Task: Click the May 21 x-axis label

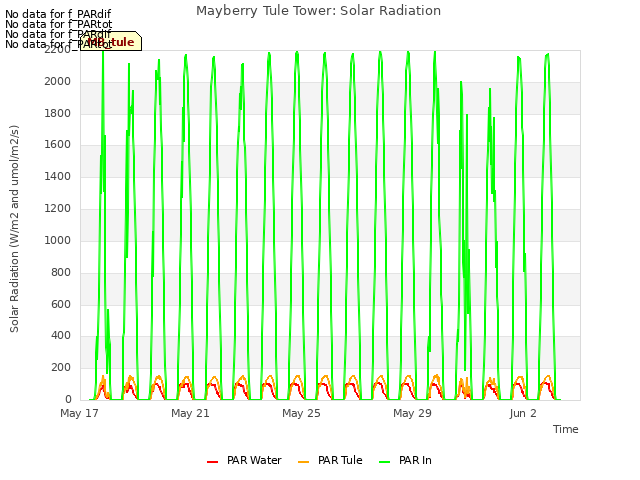Action: pos(190,413)
